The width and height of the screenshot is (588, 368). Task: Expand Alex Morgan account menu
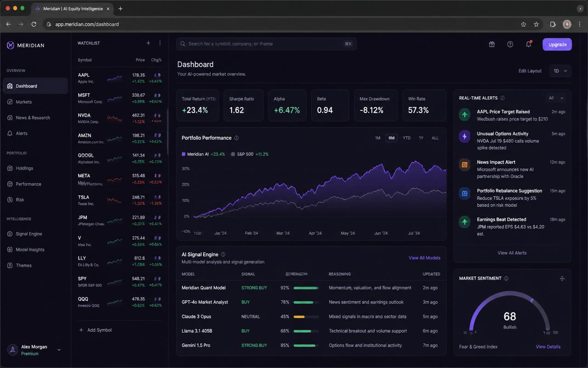coord(59,350)
